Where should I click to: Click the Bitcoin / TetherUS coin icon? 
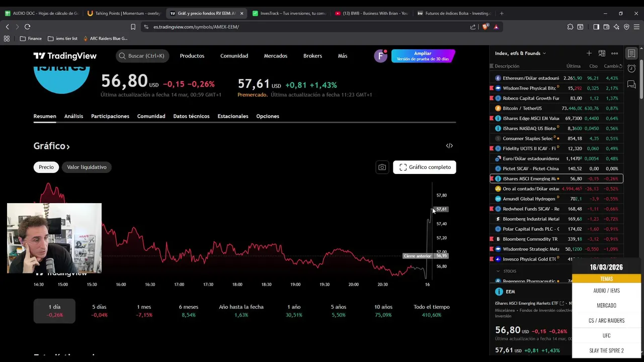(x=498, y=108)
